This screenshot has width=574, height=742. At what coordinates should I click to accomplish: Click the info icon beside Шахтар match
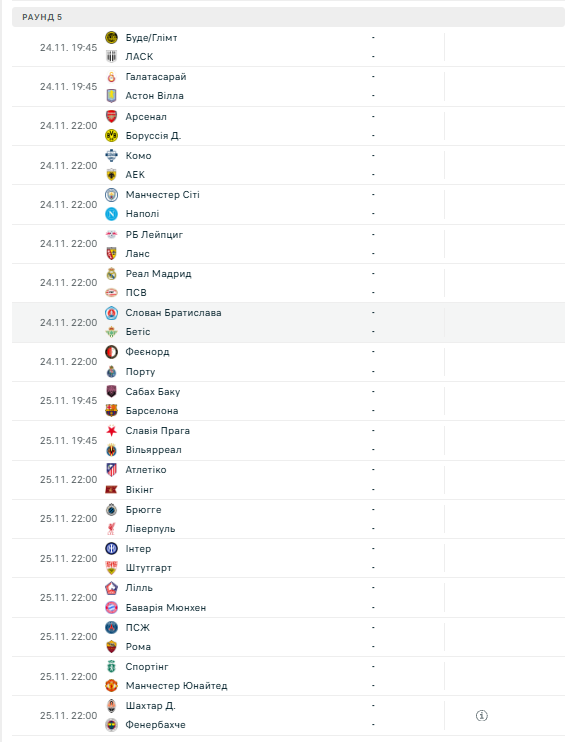[481, 716]
